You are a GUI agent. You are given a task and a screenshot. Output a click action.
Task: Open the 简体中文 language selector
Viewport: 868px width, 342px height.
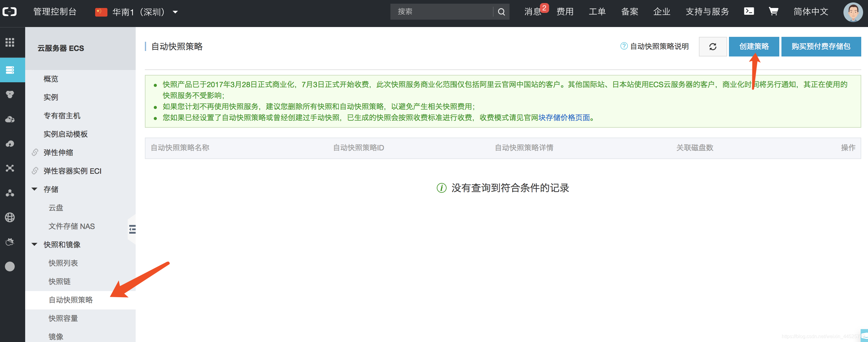tap(811, 12)
